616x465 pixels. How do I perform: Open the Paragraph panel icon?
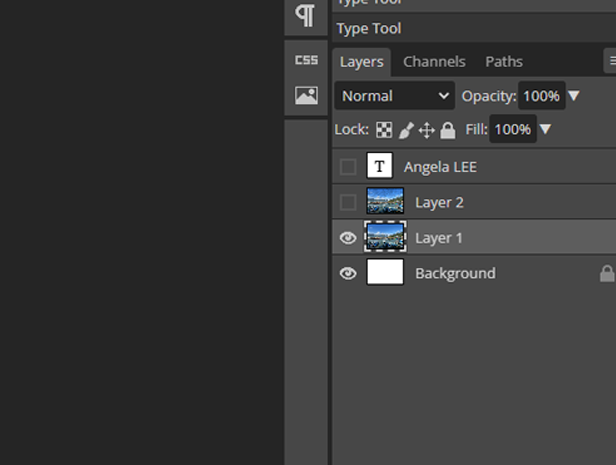pos(306,17)
